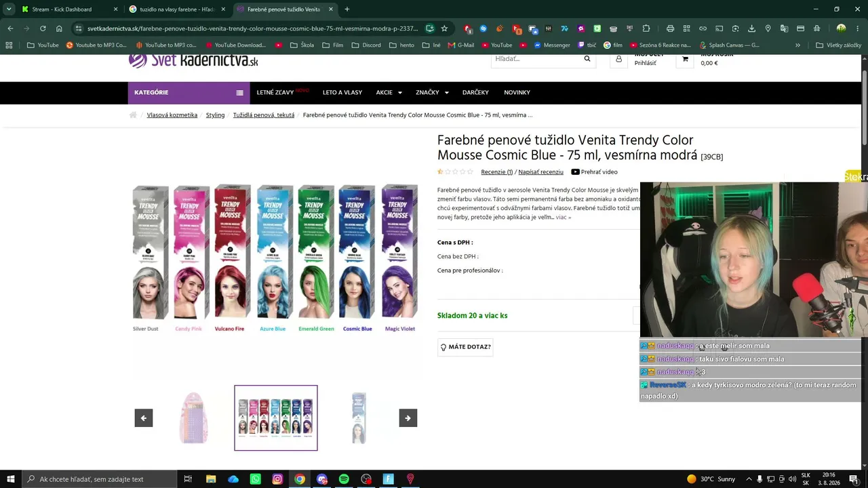Show hidden system tray icons
Viewport: 868px width, 488px height.
coord(748,479)
